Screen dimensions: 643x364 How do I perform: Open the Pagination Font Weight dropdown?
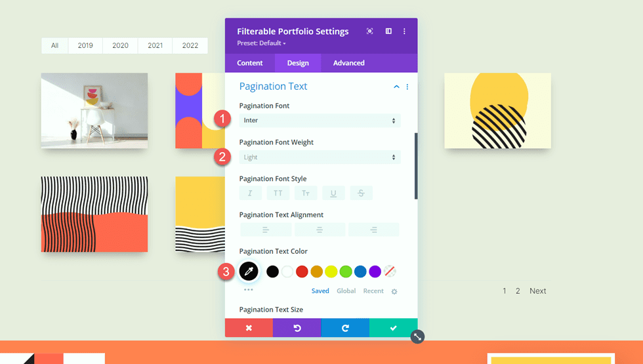320,157
